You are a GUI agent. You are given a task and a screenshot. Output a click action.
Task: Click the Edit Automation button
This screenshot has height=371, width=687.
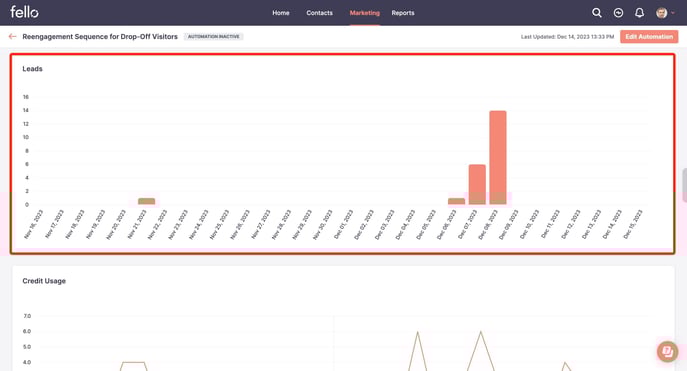coord(649,36)
